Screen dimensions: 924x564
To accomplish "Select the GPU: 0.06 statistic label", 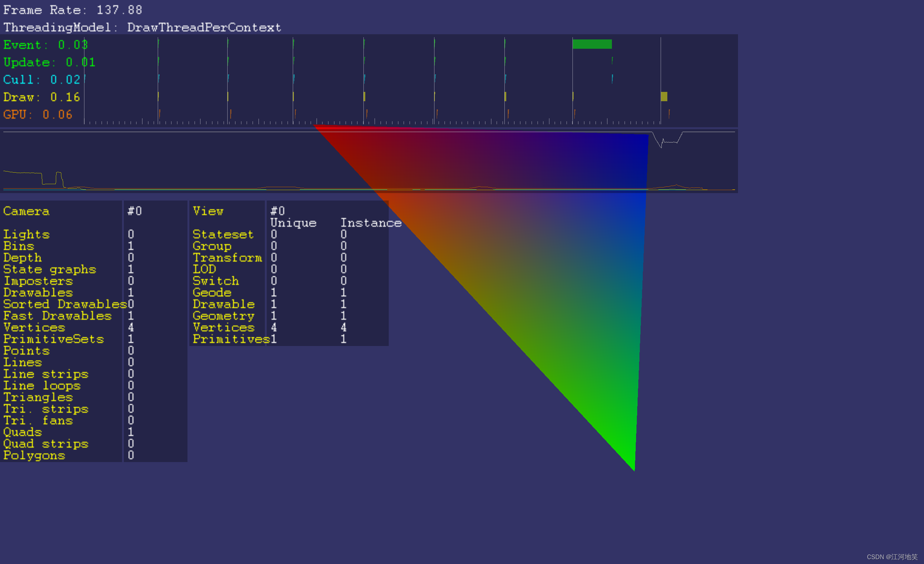I will [38, 114].
